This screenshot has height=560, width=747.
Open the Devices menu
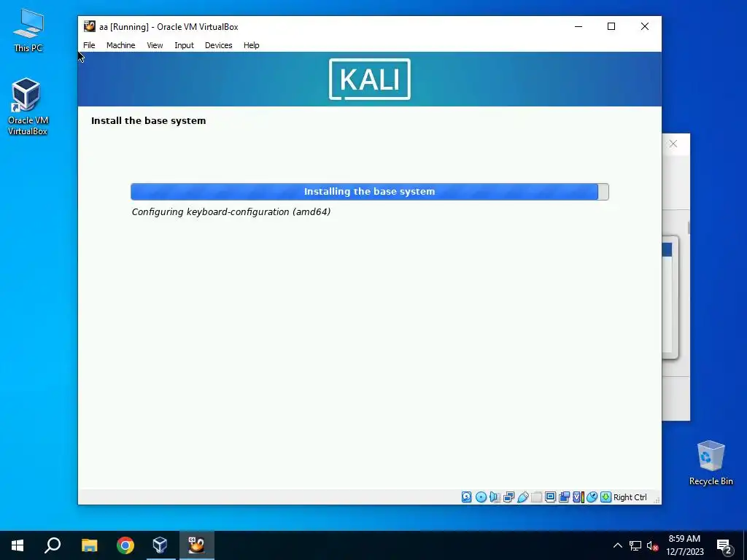click(x=219, y=45)
